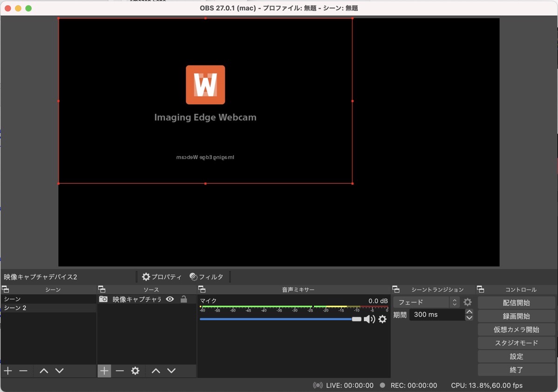This screenshot has height=392, width=558.
Task: Click the シーントランジション panel title
Action: [x=437, y=290]
